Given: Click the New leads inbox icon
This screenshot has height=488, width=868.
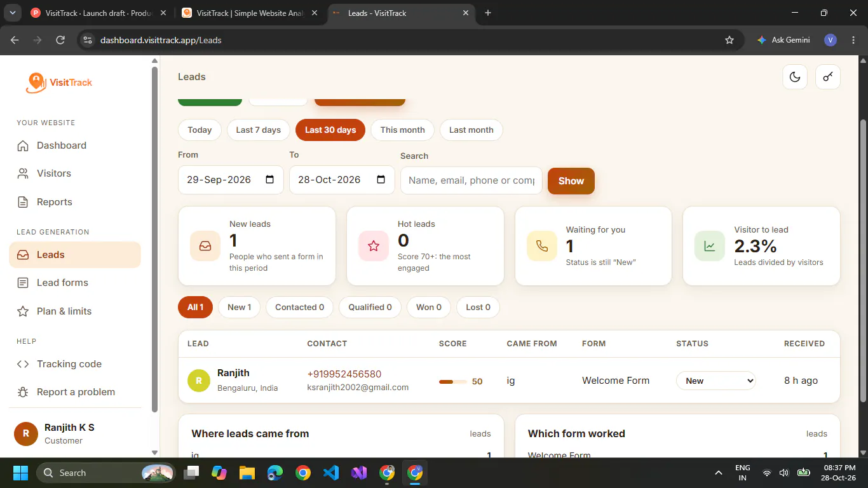Looking at the screenshot, I should [205, 246].
